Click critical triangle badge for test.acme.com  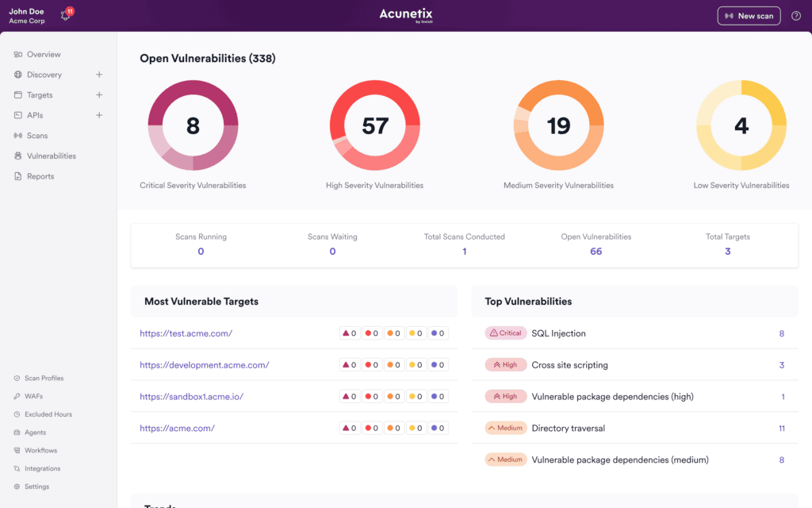(x=350, y=333)
